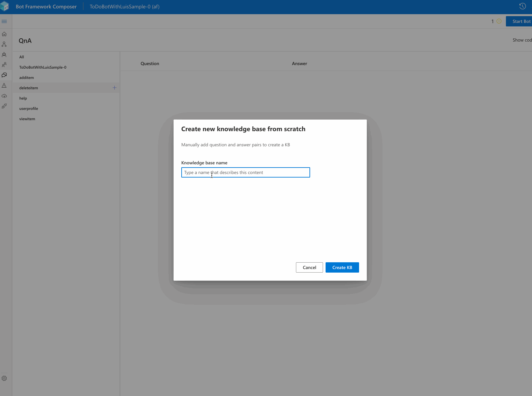Open the ToDoBotWithLuisSample-0 entry
Image resolution: width=532 pixels, height=396 pixels.
point(43,67)
